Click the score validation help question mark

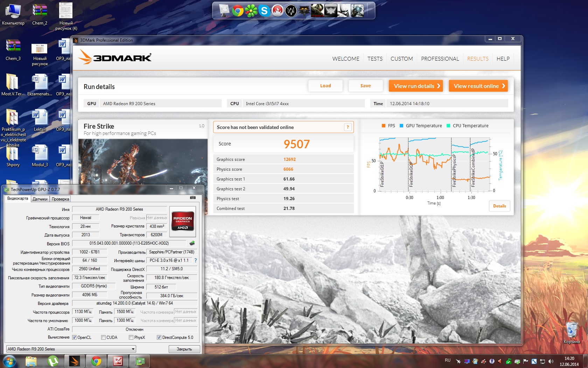348,127
